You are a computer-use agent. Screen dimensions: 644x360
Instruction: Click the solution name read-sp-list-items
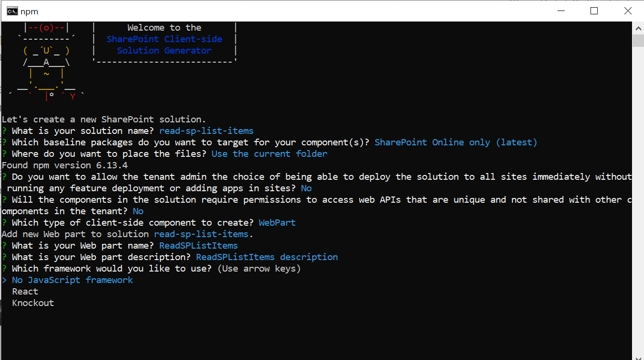tap(206, 131)
